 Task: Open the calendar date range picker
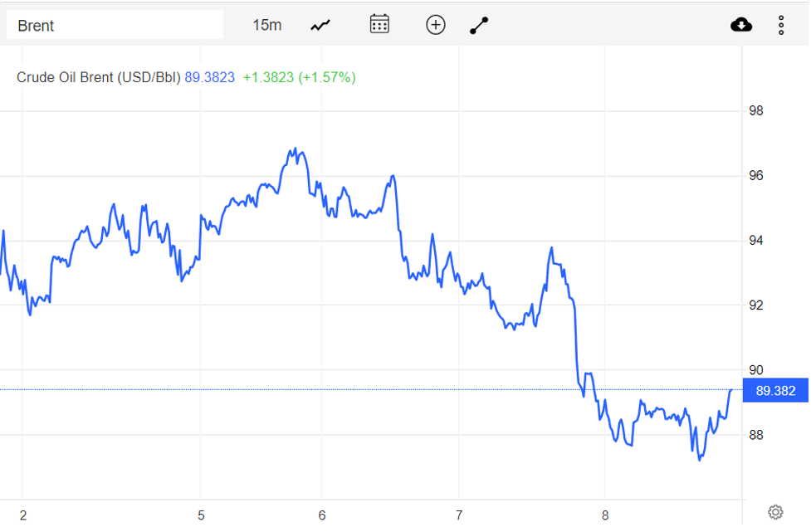(379, 24)
